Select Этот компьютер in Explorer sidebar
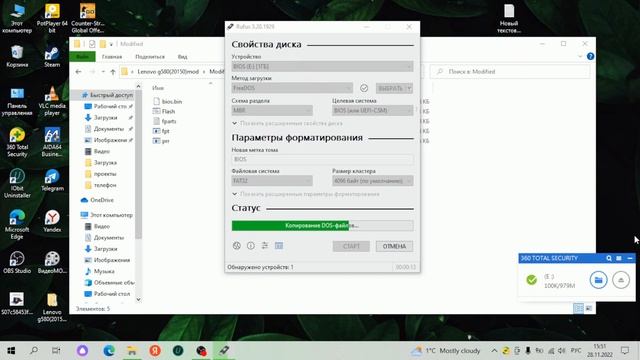640x360 pixels. point(107,215)
